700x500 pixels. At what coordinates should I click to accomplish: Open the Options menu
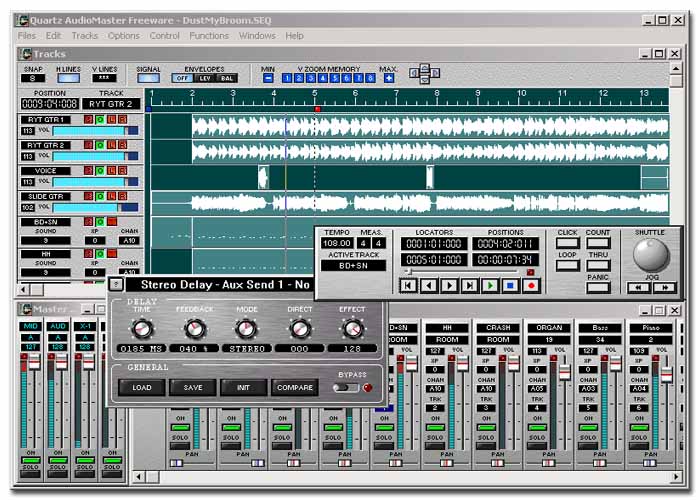[x=123, y=36]
